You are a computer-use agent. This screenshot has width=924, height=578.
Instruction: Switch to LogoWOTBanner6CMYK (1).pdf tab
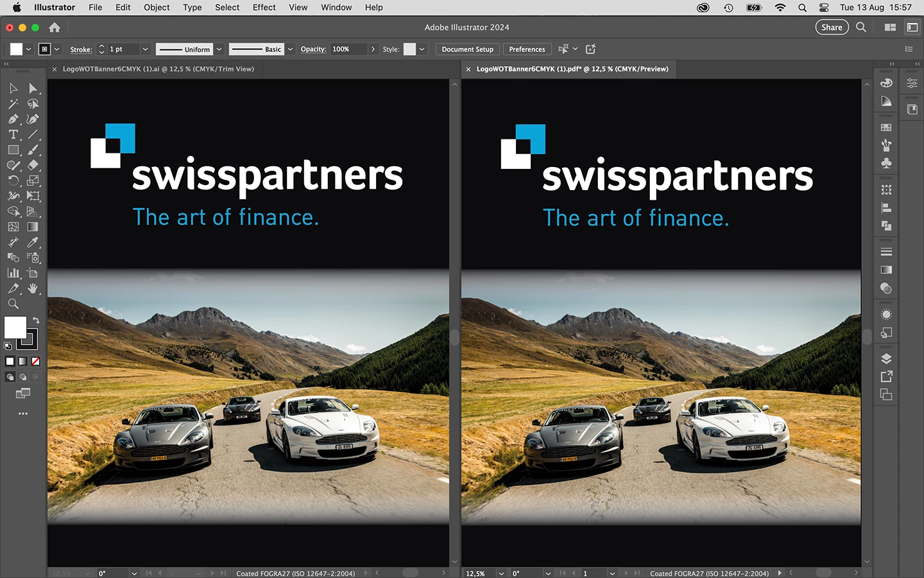[x=572, y=69]
